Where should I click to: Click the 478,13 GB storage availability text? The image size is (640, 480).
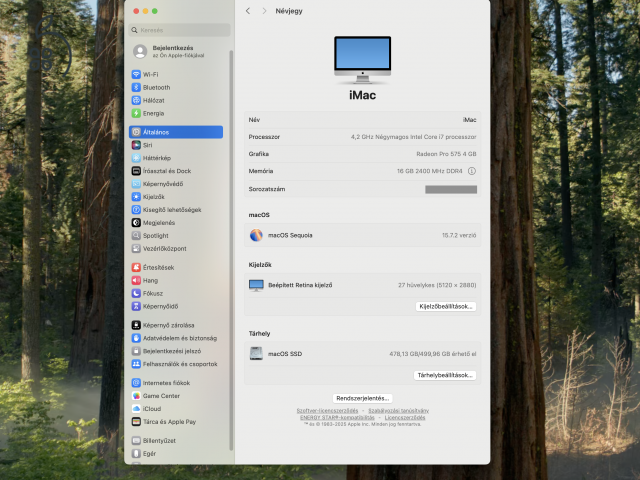pos(433,354)
